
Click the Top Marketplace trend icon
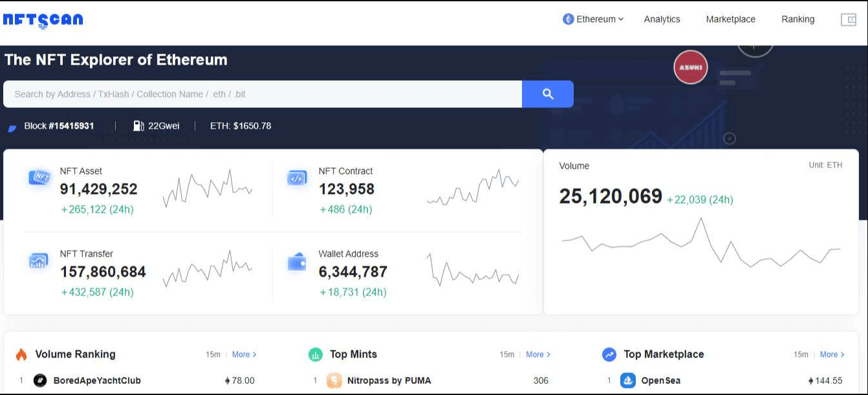[609, 354]
